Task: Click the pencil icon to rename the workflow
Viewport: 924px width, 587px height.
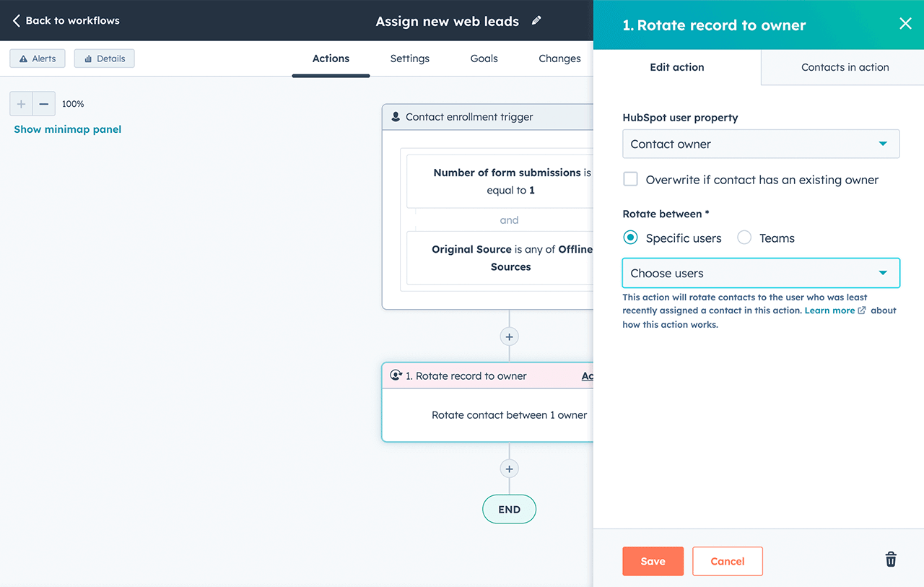Action: coord(536,22)
